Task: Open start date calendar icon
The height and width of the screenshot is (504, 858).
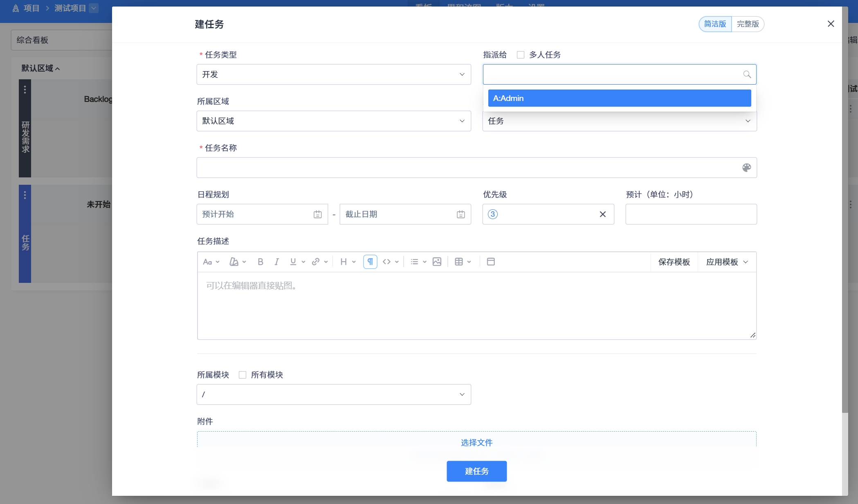Action: click(317, 214)
